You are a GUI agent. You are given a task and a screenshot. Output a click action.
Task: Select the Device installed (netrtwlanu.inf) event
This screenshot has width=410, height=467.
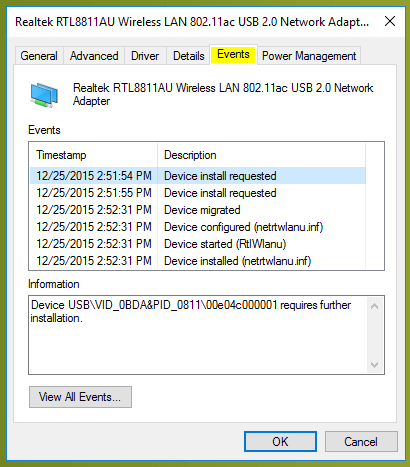coord(198,261)
